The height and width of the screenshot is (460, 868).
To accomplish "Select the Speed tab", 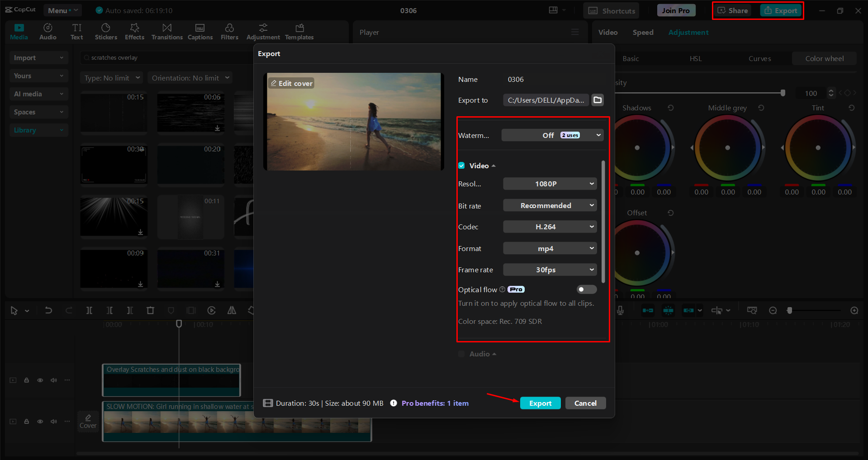I will [x=643, y=32].
